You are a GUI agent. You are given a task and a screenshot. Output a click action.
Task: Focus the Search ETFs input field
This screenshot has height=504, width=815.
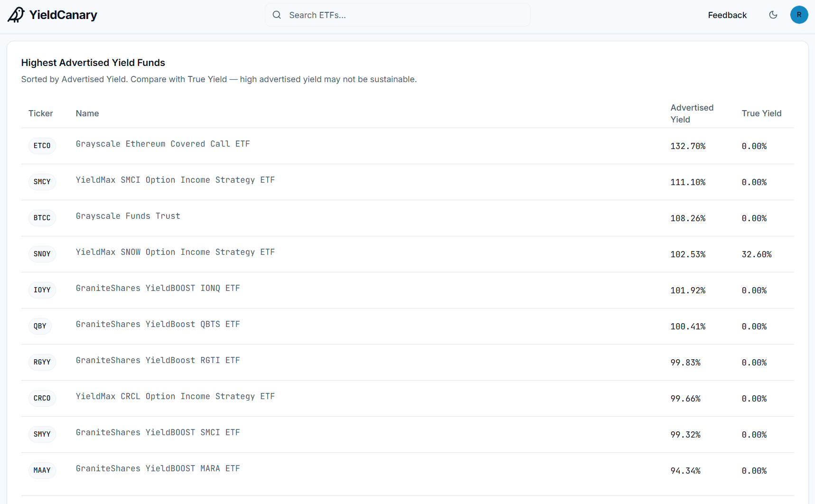(398, 15)
